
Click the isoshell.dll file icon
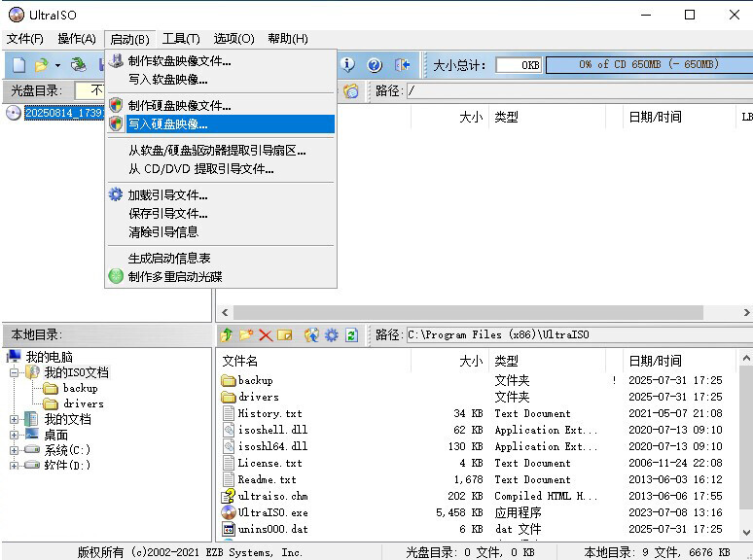coord(229,430)
